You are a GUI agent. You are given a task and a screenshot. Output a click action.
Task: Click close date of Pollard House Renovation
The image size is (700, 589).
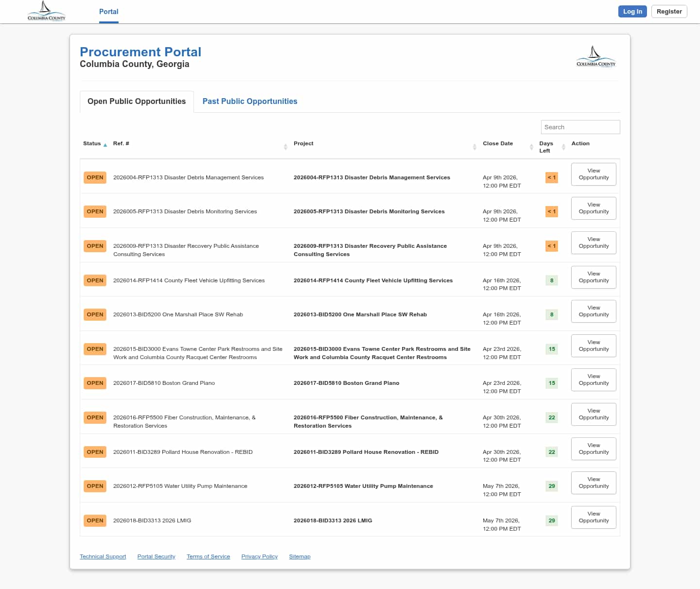[x=502, y=456]
